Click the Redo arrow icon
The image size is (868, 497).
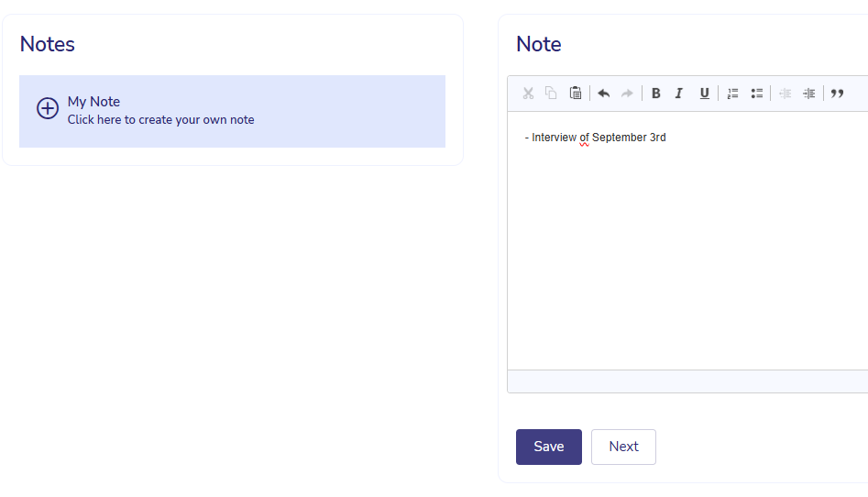[627, 94]
